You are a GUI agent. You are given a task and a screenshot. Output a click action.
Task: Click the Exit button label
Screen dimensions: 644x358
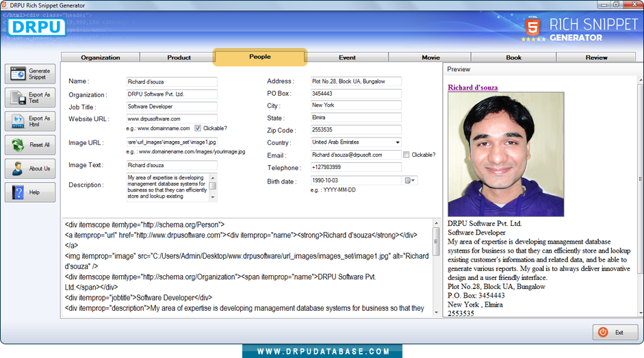click(619, 333)
